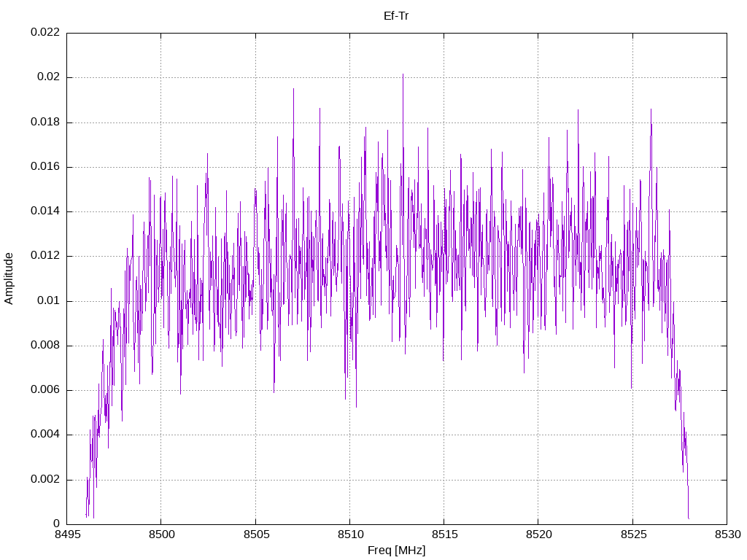Click the 0.016 y-axis tick label

point(45,167)
